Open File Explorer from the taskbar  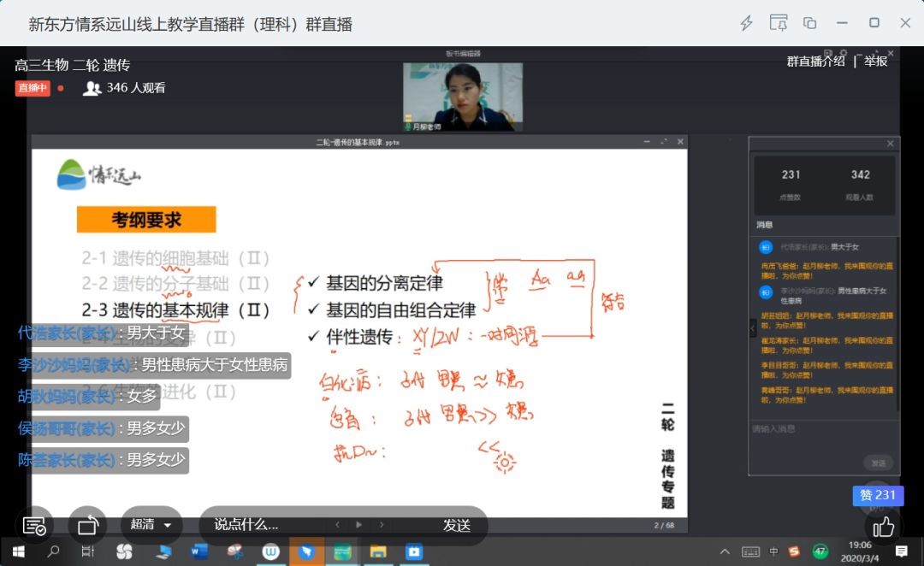point(378,551)
